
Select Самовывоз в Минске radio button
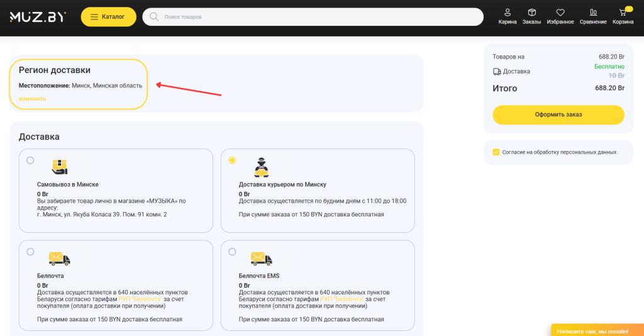point(30,160)
